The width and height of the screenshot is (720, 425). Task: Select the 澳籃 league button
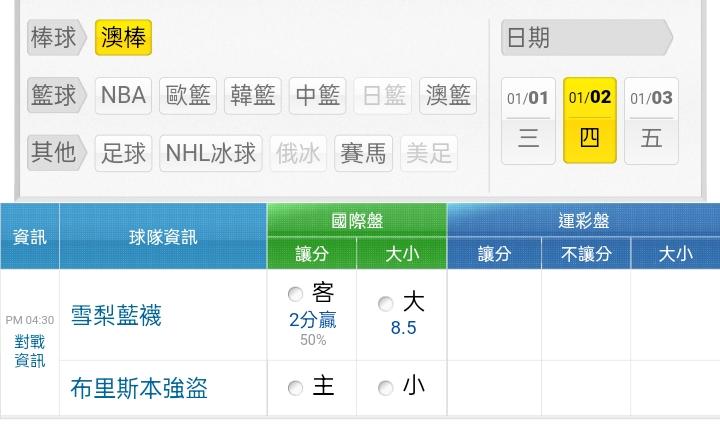click(x=448, y=95)
